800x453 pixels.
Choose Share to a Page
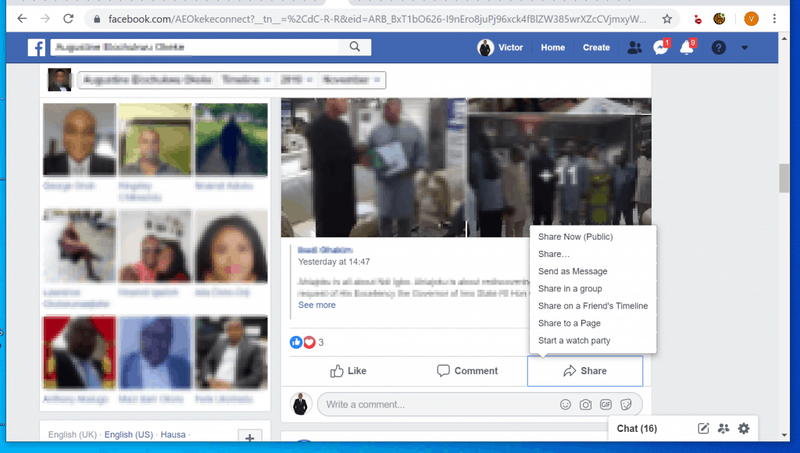tap(569, 323)
